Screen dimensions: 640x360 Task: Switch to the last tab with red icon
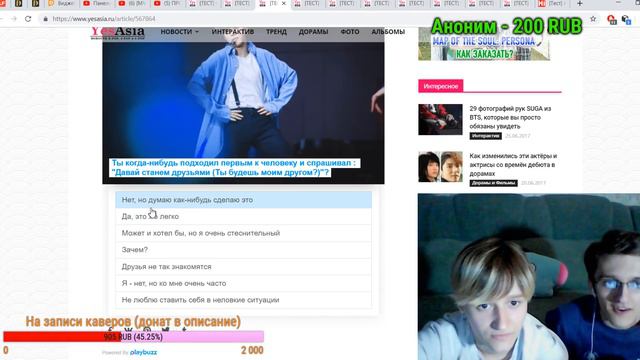tap(552, 4)
